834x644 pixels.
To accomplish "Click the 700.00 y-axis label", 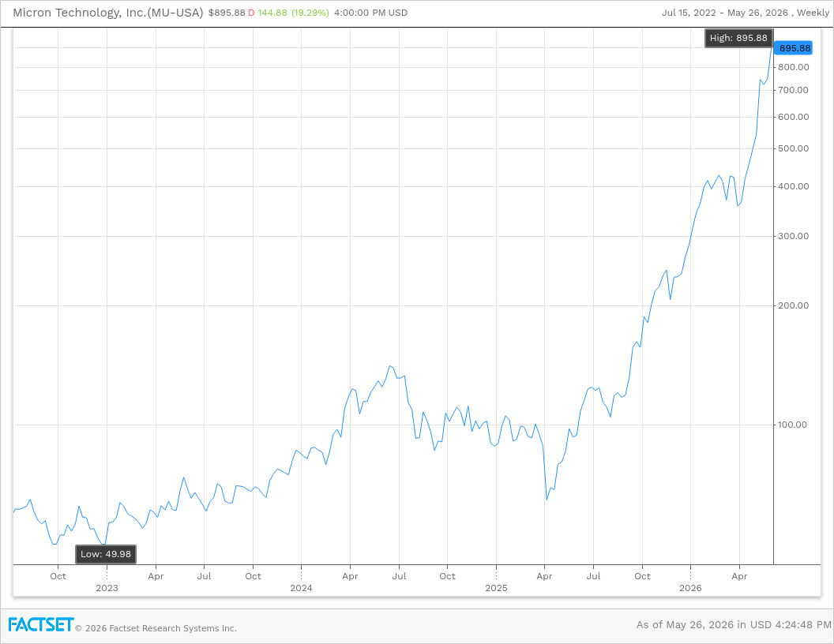I will tap(793, 90).
